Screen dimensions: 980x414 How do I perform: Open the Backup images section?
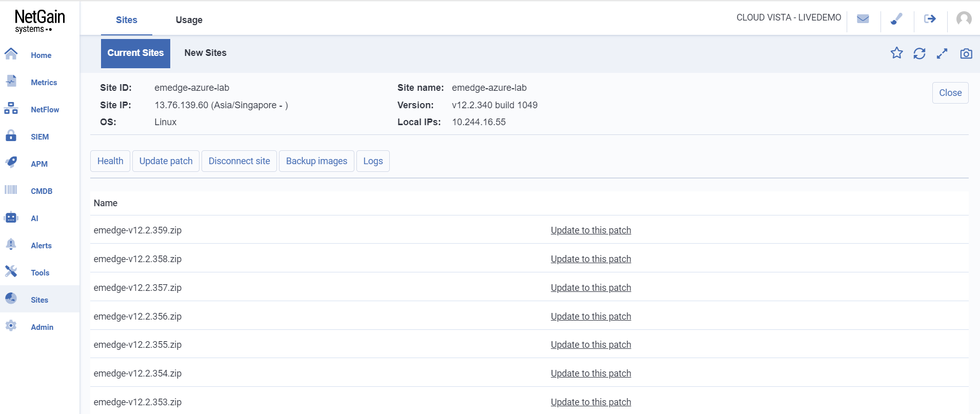click(x=317, y=161)
